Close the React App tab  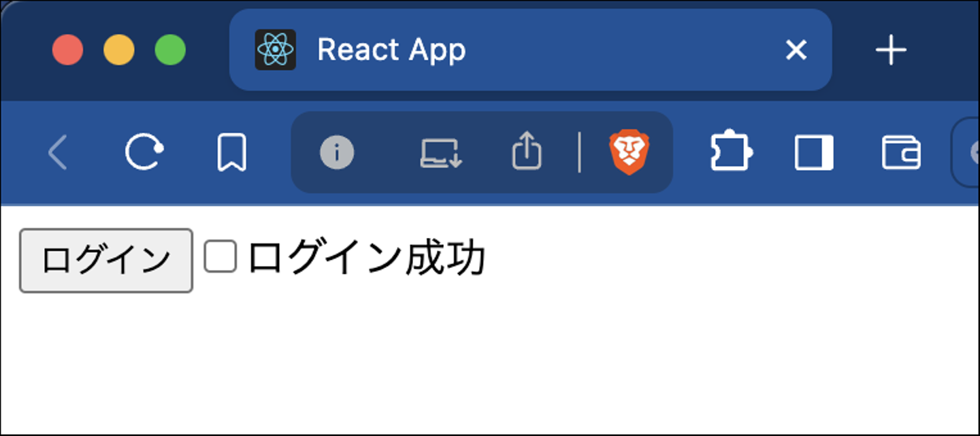tap(796, 50)
